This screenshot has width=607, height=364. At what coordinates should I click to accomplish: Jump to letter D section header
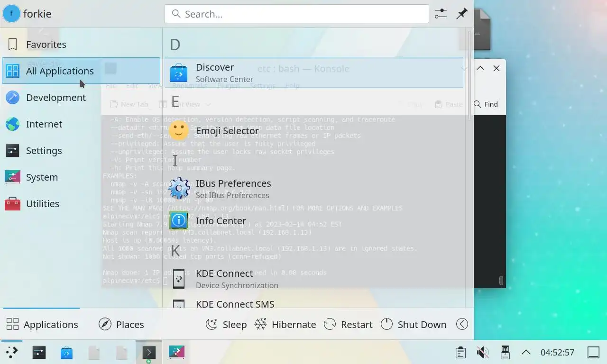pos(175,45)
